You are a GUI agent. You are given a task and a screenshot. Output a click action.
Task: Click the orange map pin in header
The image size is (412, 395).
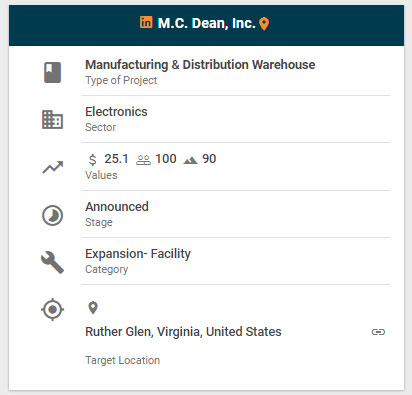click(264, 24)
